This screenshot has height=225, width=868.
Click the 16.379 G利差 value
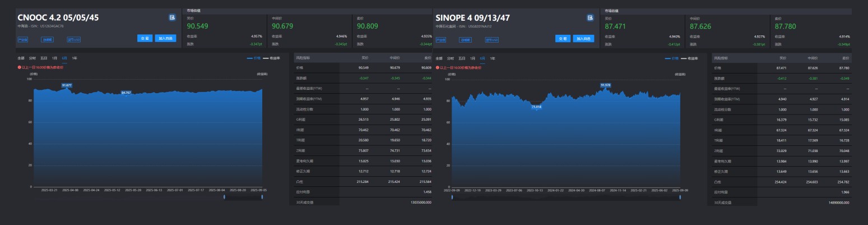click(781, 119)
